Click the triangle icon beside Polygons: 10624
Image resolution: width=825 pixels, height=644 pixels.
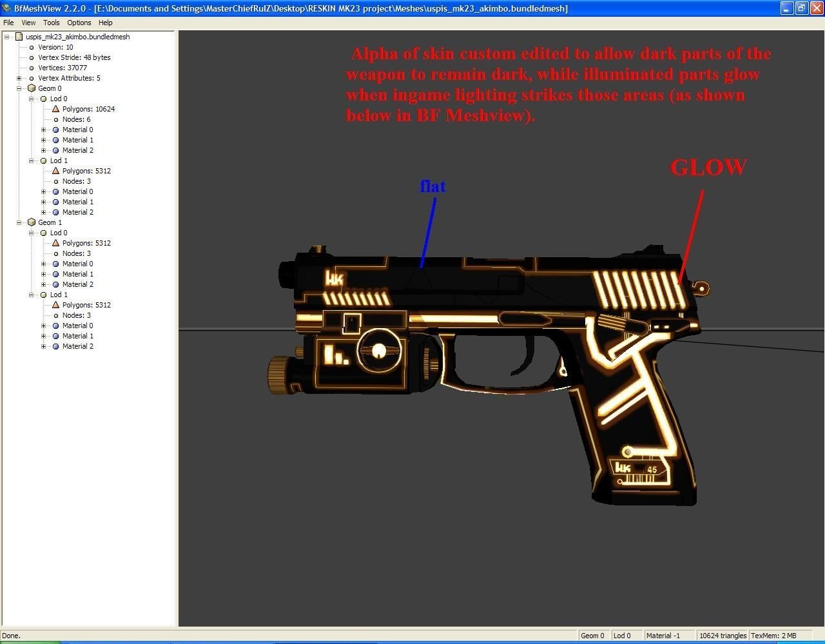click(x=55, y=109)
